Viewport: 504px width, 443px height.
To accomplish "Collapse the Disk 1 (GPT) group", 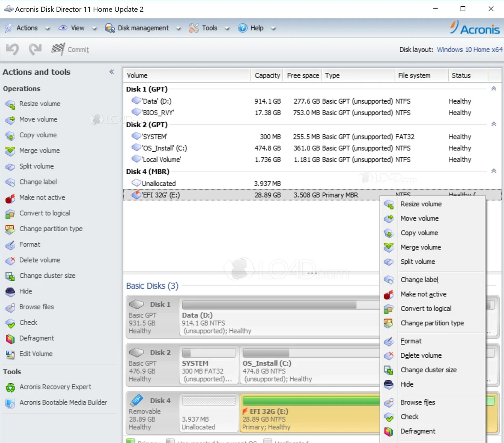I will point(494,89).
